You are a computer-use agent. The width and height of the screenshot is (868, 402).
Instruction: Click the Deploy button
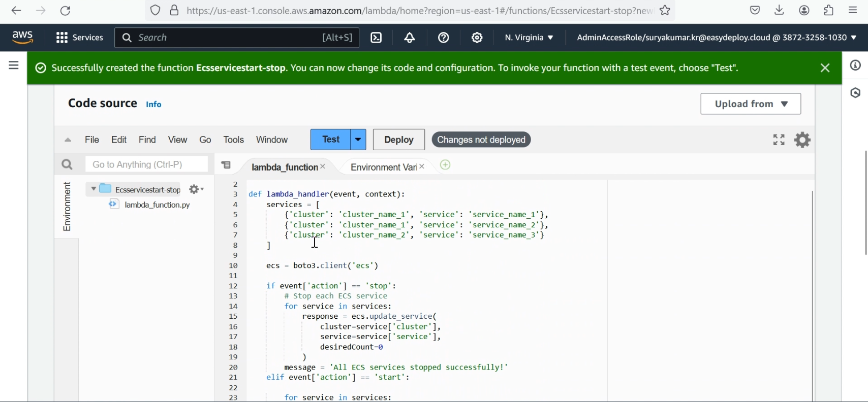399,140
